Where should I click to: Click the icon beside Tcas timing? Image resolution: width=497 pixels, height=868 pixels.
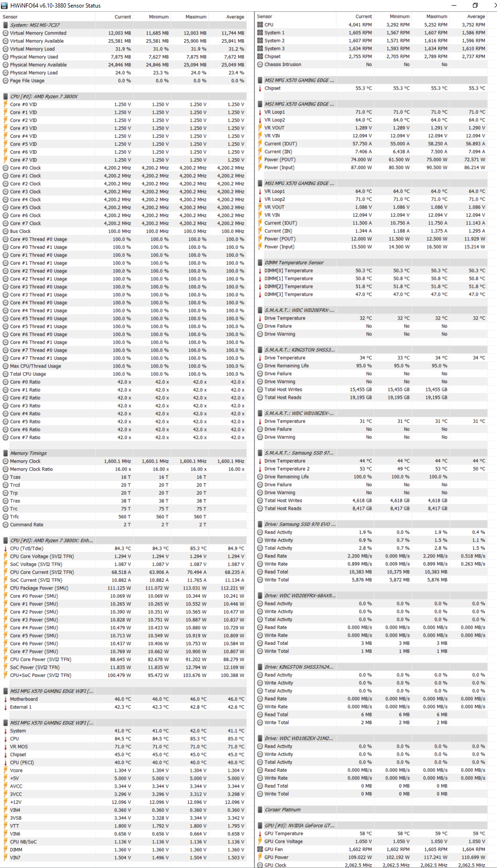click(6, 477)
